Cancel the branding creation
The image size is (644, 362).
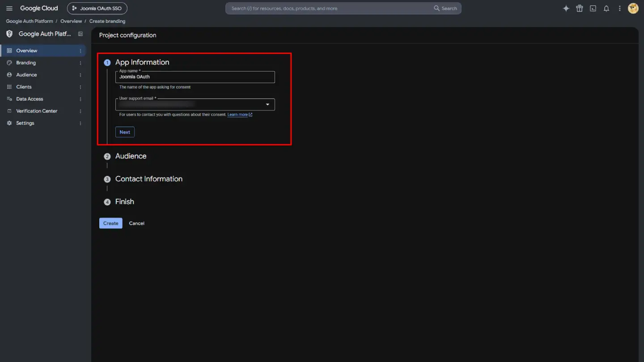[x=136, y=223]
